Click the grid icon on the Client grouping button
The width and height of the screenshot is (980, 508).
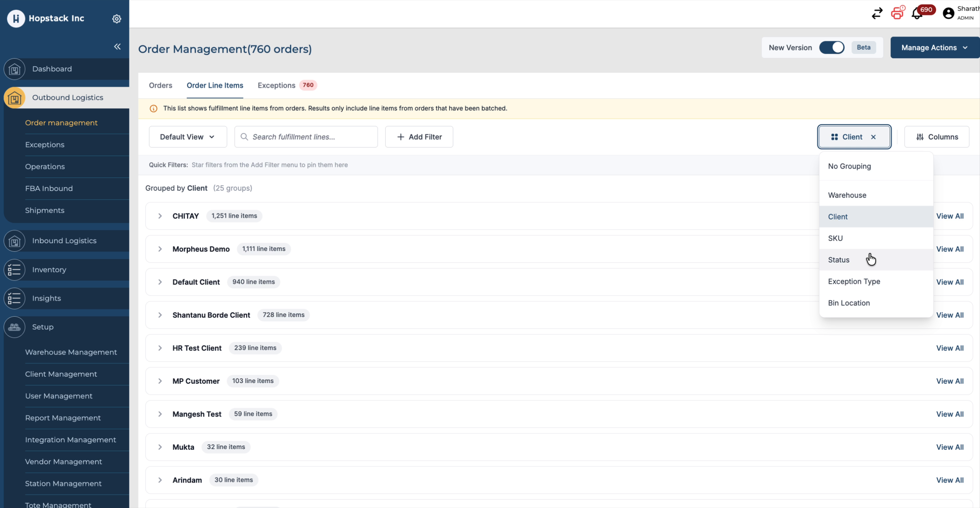(834, 137)
